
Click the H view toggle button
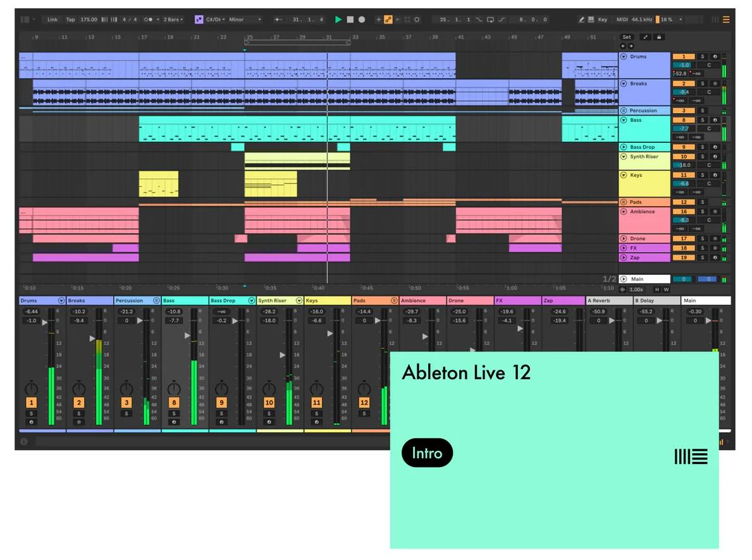(657, 289)
